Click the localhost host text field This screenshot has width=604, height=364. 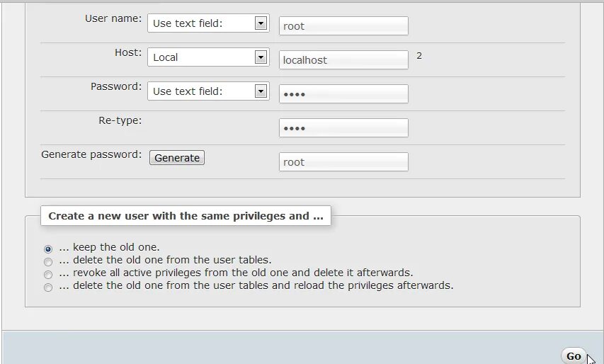343,60
